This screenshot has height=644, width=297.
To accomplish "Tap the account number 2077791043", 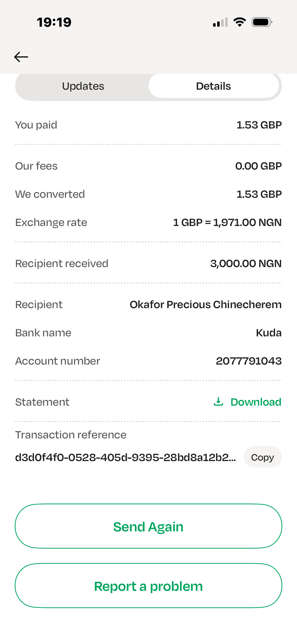I will (x=249, y=361).
